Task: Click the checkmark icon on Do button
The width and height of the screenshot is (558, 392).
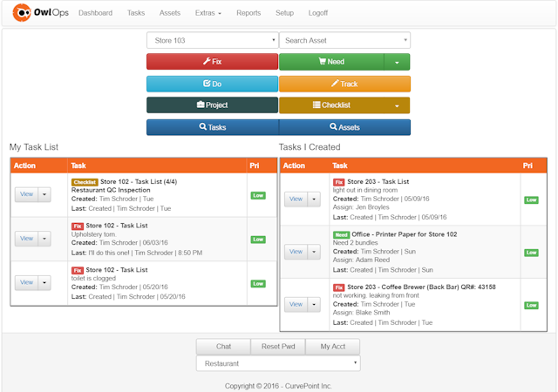Action: tap(207, 84)
